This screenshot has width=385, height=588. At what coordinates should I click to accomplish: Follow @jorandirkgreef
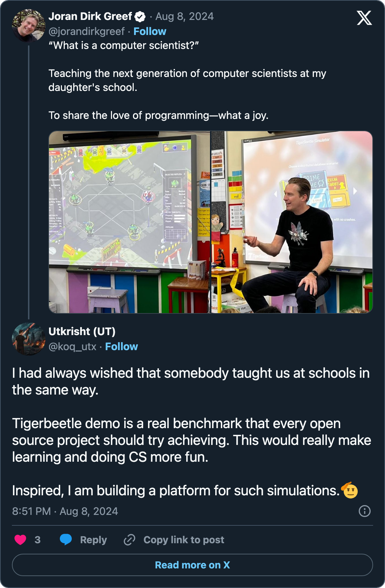click(x=150, y=31)
